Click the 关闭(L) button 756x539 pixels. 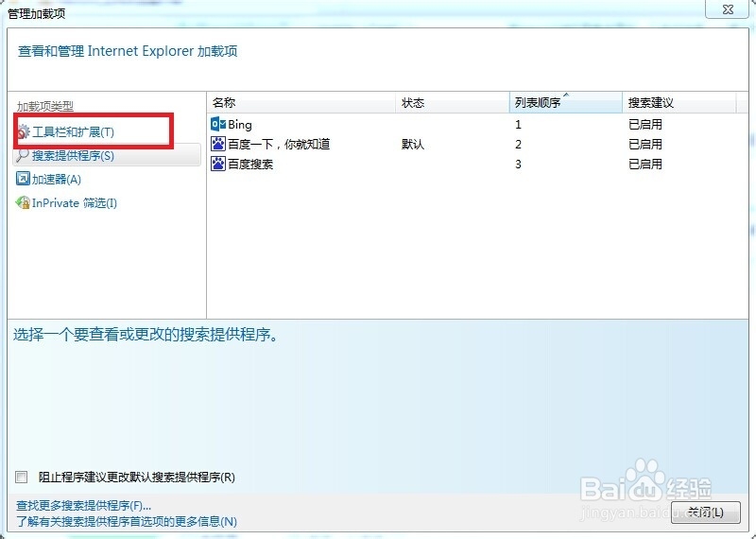point(706,512)
